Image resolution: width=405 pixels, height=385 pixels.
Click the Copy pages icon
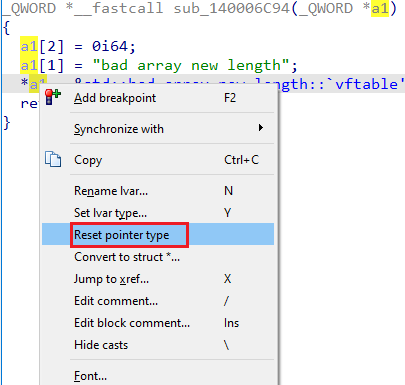point(53,159)
